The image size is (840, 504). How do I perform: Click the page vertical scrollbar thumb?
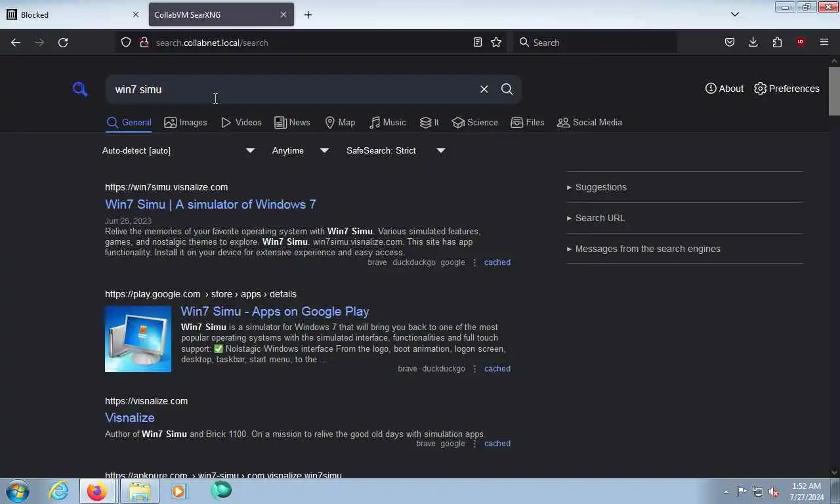(834, 91)
